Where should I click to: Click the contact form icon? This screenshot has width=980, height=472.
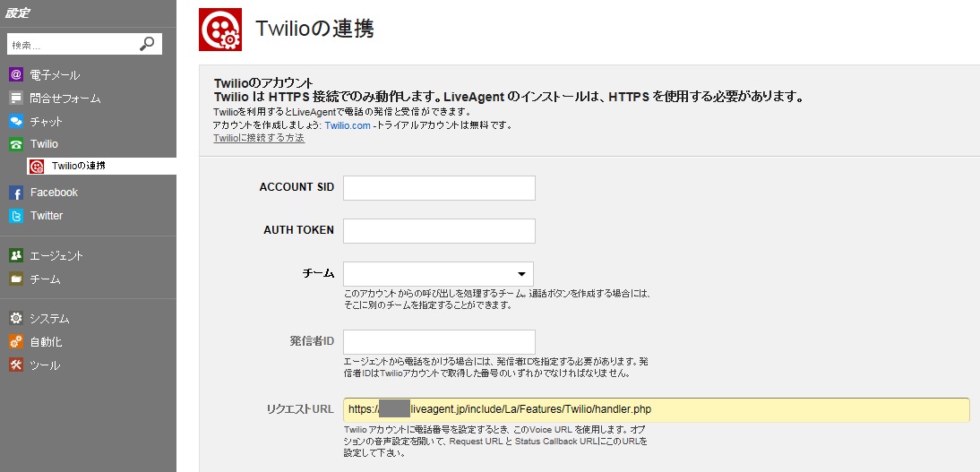click(16, 99)
